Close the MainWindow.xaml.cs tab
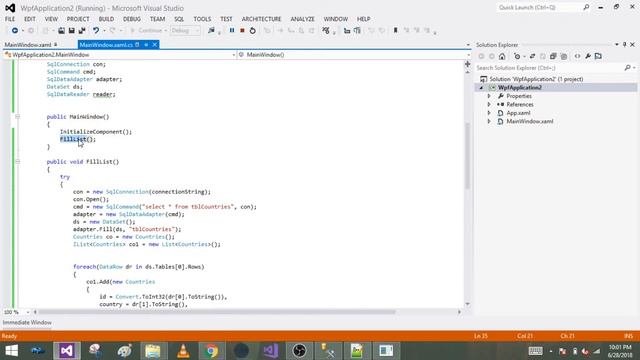 [x=155, y=45]
